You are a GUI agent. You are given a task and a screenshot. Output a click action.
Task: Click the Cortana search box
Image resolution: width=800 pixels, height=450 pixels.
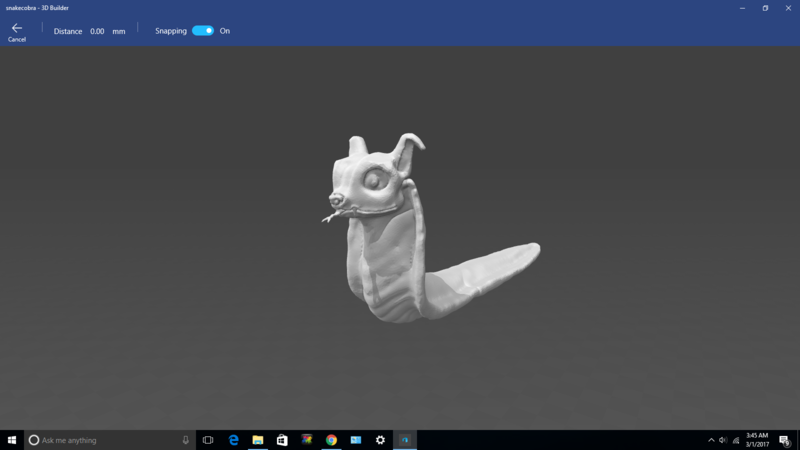pyautogui.click(x=110, y=440)
